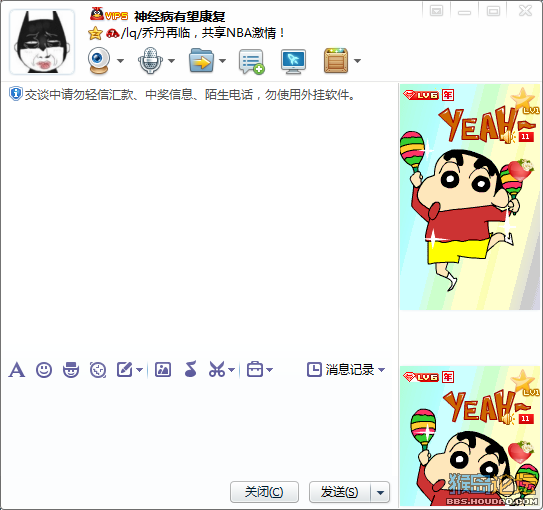Open the window menu icon beside minimize
Screen dimensions: 543x510
(x=436, y=11)
